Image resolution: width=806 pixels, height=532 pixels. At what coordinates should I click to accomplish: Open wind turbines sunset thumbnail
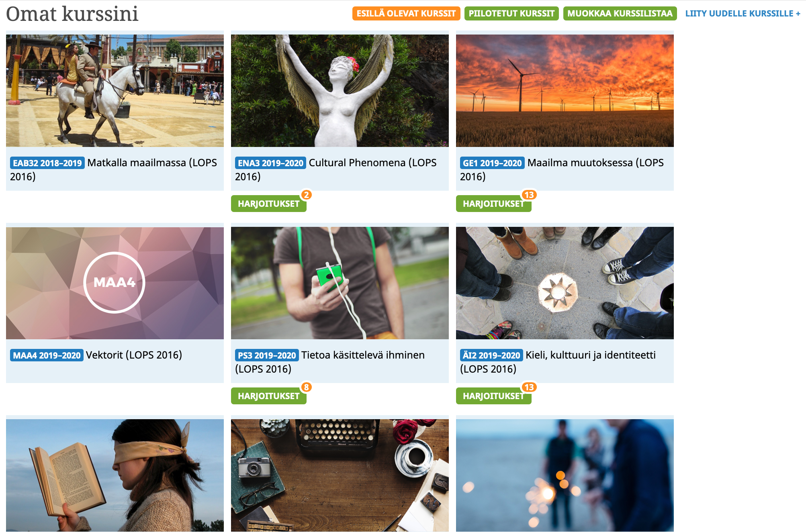click(x=565, y=90)
